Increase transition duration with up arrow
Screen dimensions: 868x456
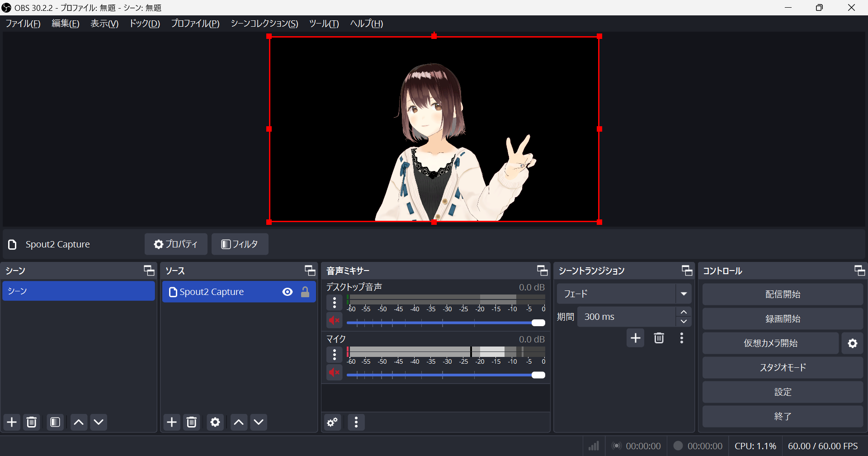(684, 312)
